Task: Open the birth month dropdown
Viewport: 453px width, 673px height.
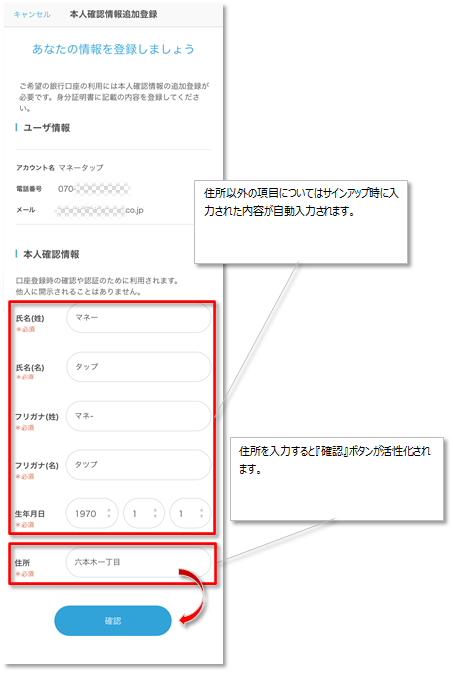Action: pyautogui.click(x=144, y=513)
